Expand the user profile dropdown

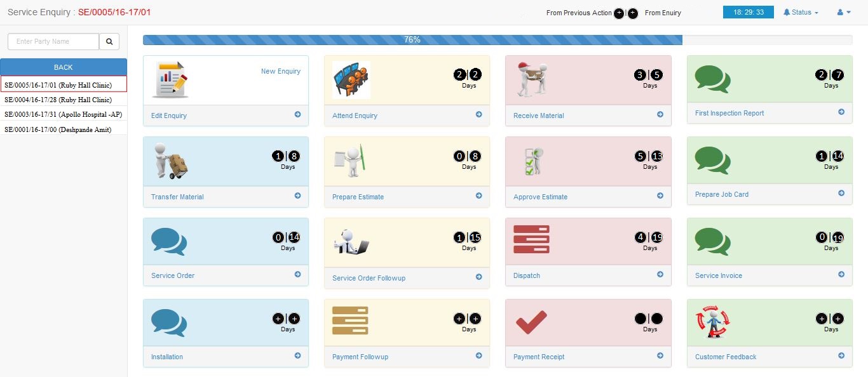click(844, 13)
